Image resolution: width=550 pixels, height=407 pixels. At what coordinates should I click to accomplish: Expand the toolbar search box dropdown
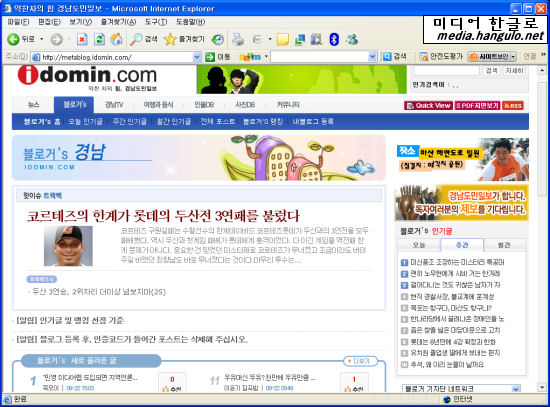(372, 56)
